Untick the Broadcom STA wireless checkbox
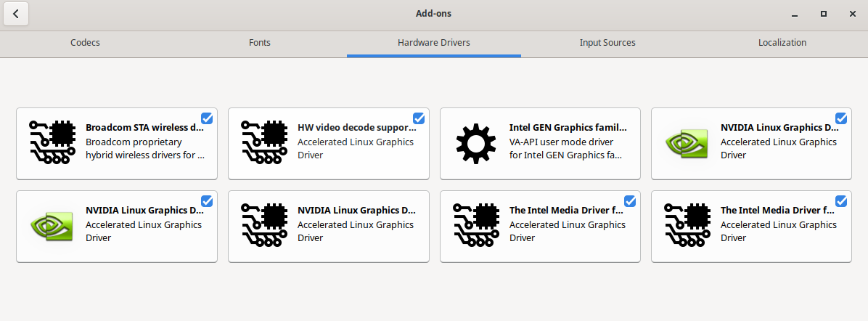Viewport: 868px width, 321px height. click(207, 118)
